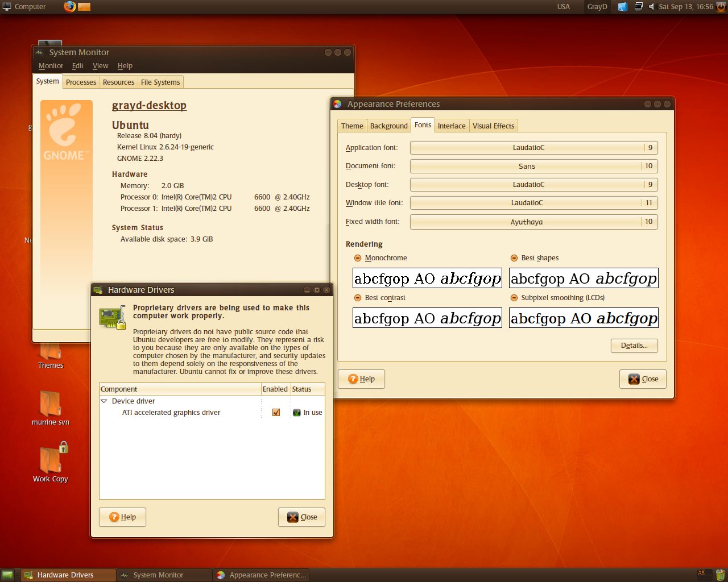Open Firefox from the top panel
This screenshot has height=582, width=728.
tap(69, 7)
